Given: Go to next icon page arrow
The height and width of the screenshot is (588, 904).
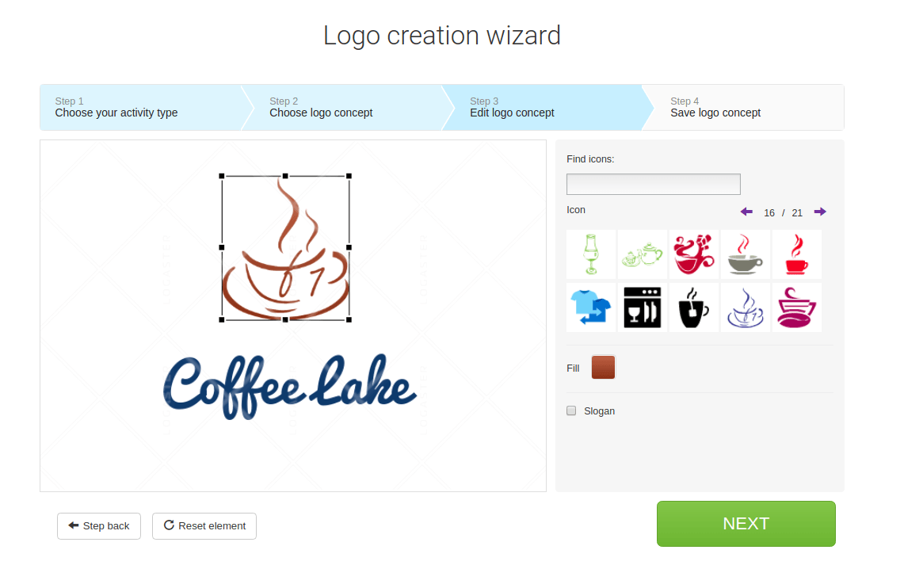Looking at the screenshot, I should tap(820, 212).
